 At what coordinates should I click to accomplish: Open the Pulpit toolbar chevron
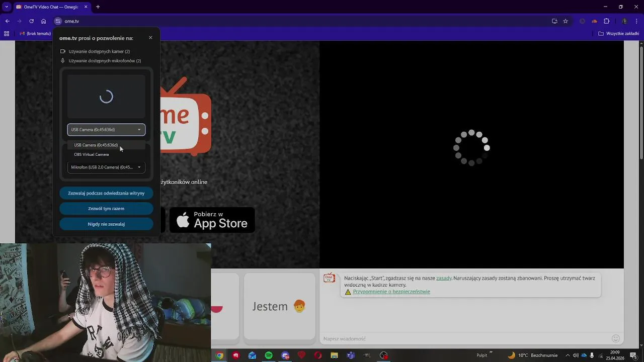[x=491, y=352]
